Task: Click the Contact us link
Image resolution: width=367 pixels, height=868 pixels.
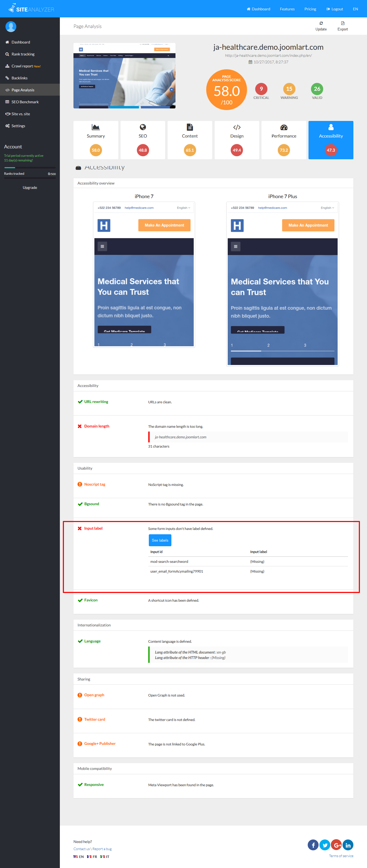Action: click(x=82, y=849)
